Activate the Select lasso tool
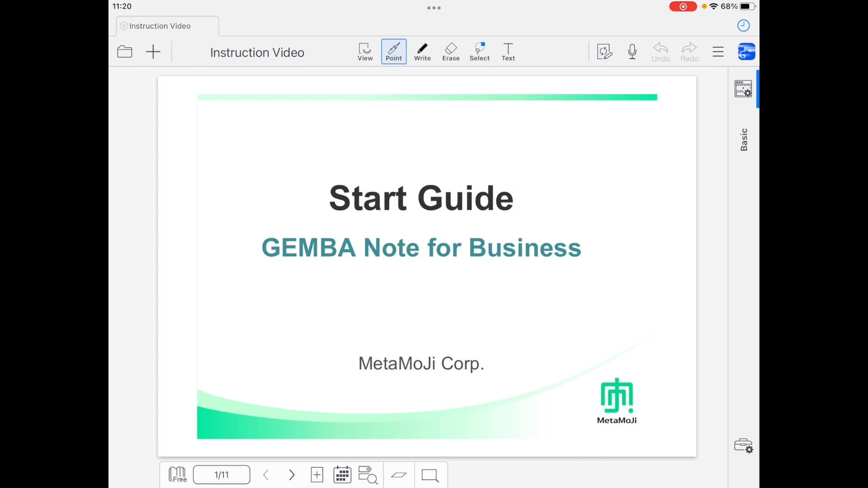Image resolution: width=868 pixels, height=488 pixels. (480, 52)
